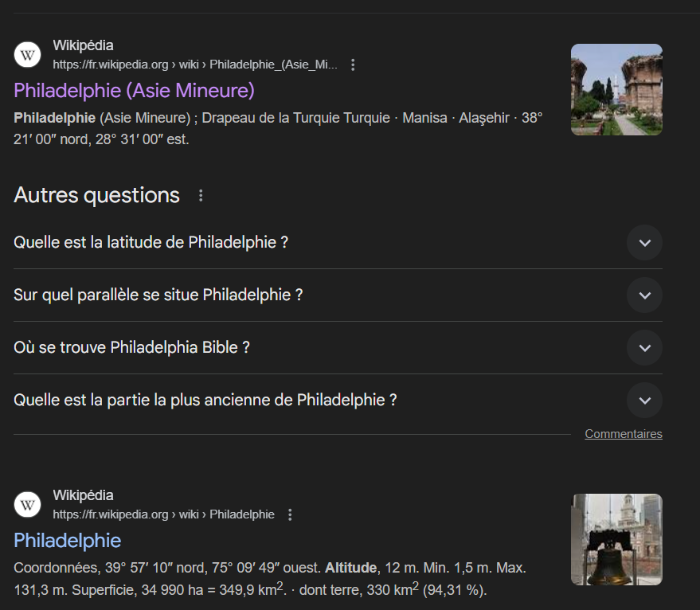Click the Commentaires feedback link
This screenshot has height=610, width=700.
[624, 434]
